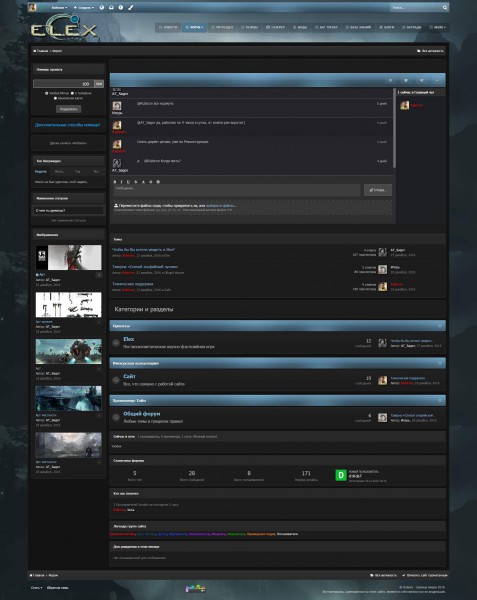Click the choose files upload link

(x=221, y=205)
